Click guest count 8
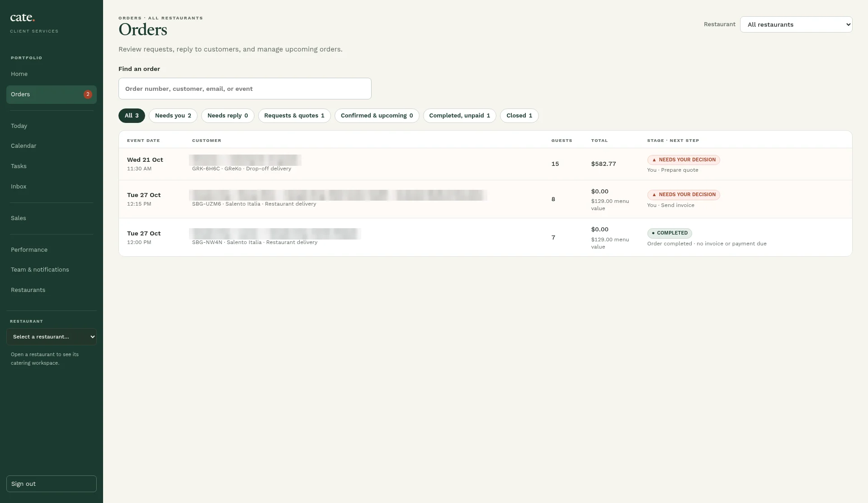This screenshot has width=868, height=503. (553, 199)
